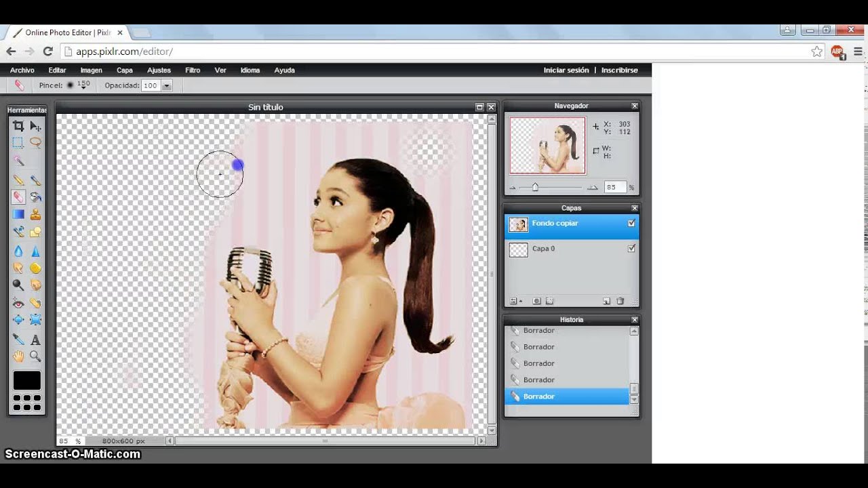Open the Filtro menu
Screen dimensions: 868x488
[193, 70]
